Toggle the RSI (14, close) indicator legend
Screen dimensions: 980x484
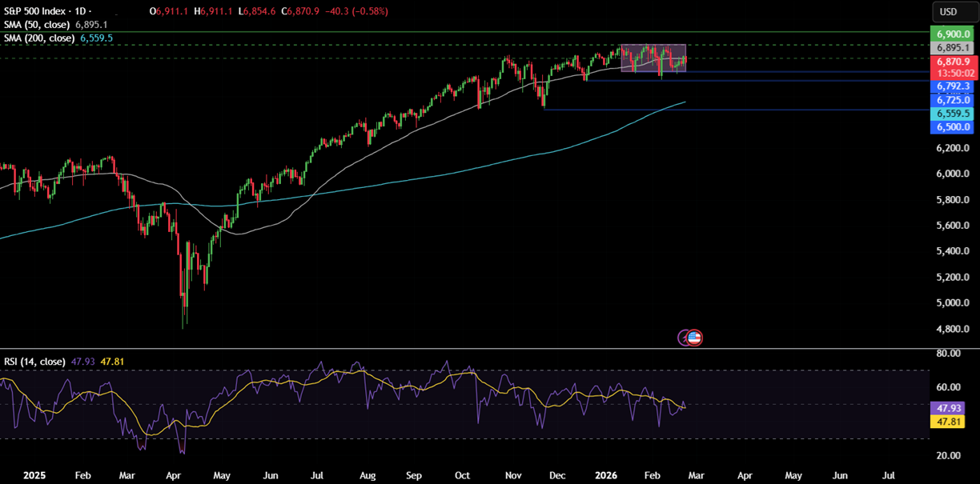(x=34, y=362)
